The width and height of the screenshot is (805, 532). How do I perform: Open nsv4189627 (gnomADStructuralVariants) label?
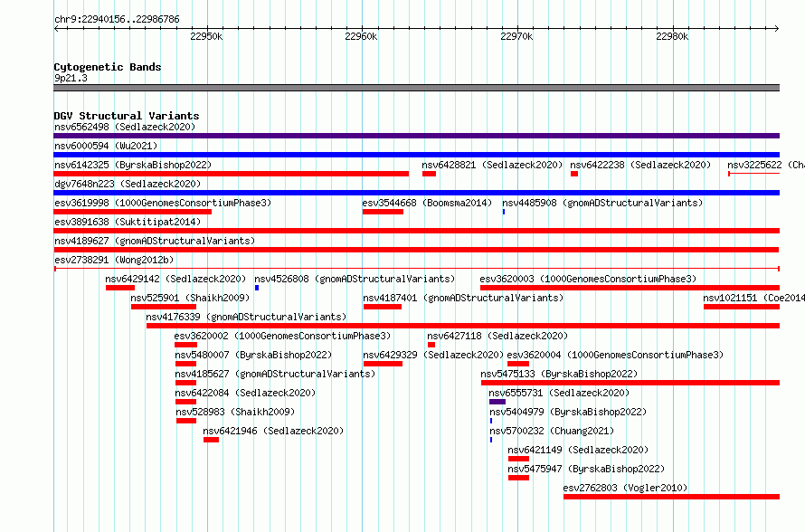pos(155,241)
